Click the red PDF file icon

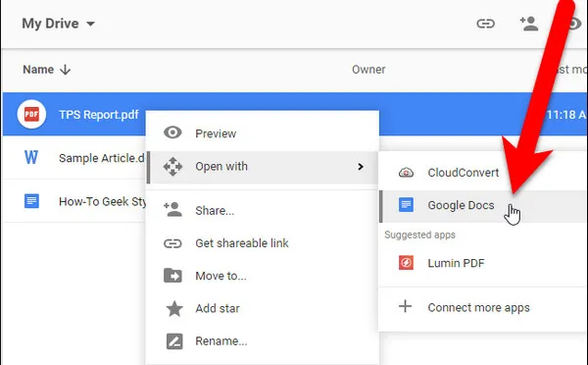[x=31, y=114]
